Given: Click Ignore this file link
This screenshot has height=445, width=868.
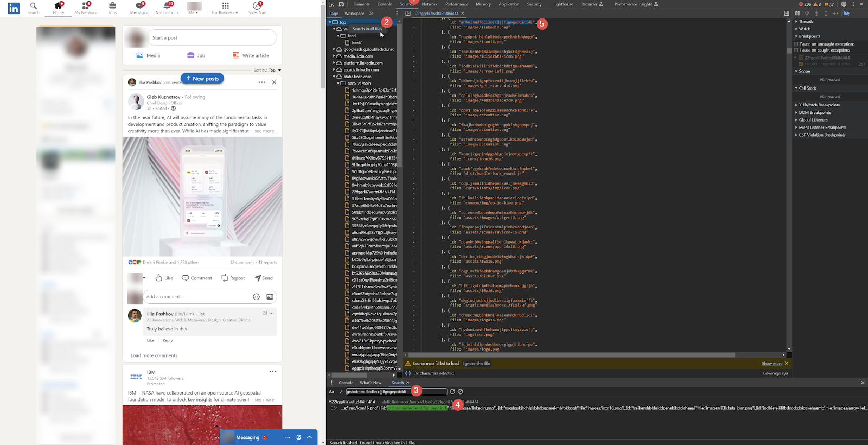Looking at the screenshot, I should (476, 364).
